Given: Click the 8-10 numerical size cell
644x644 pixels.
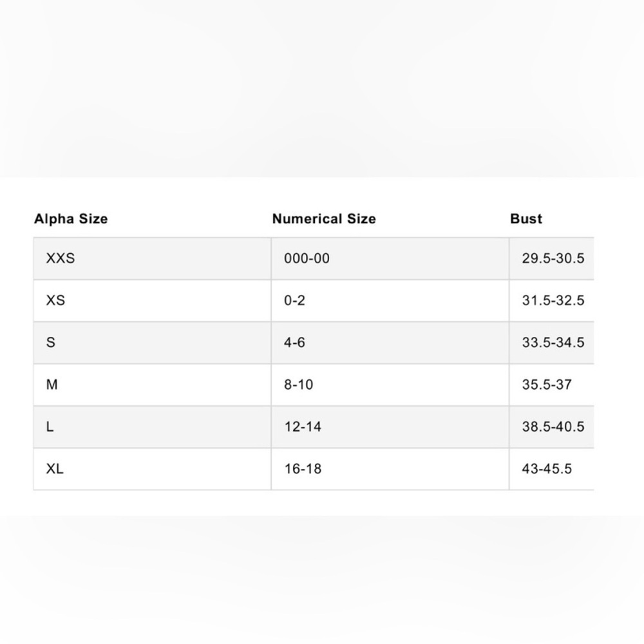Looking at the screenshot, I should [390, 385].
